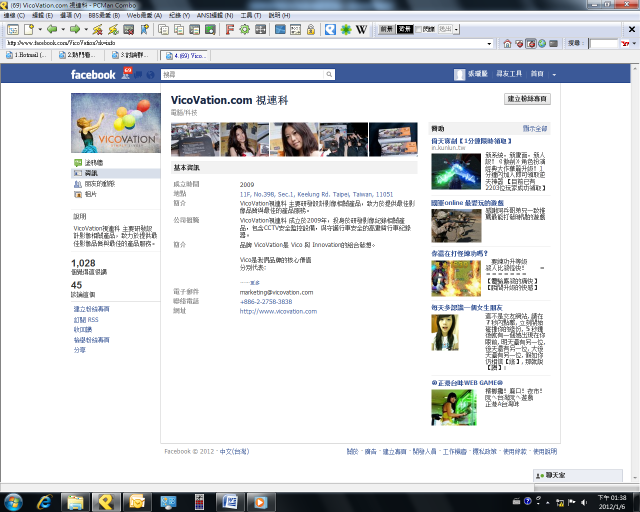Open Facebook account menu arrow
The width and height of the screenshot is (640, 512).
pyautogui.click(x=554, y=75)
